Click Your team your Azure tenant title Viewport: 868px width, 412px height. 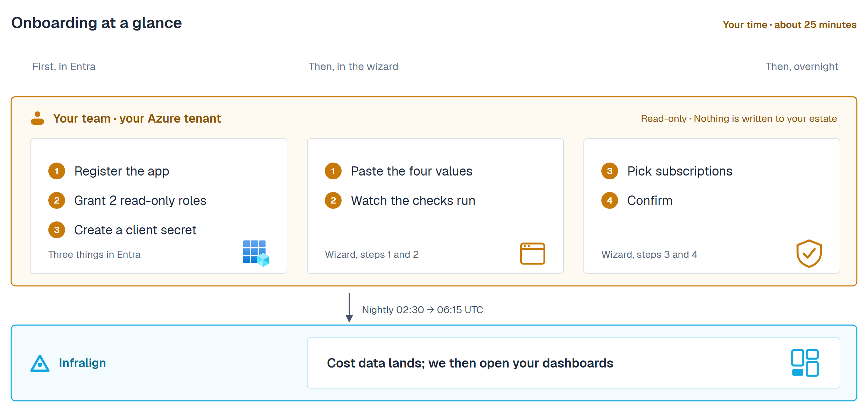coord(137,118)
